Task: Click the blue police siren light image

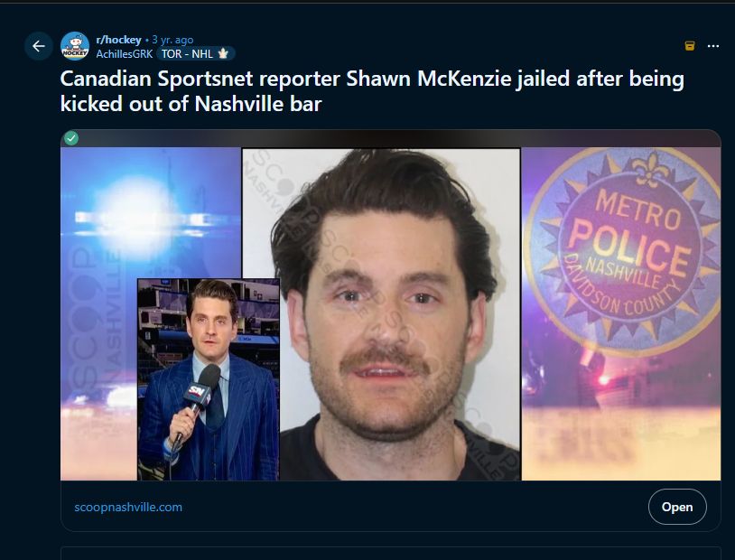Action: click(151, 213)
